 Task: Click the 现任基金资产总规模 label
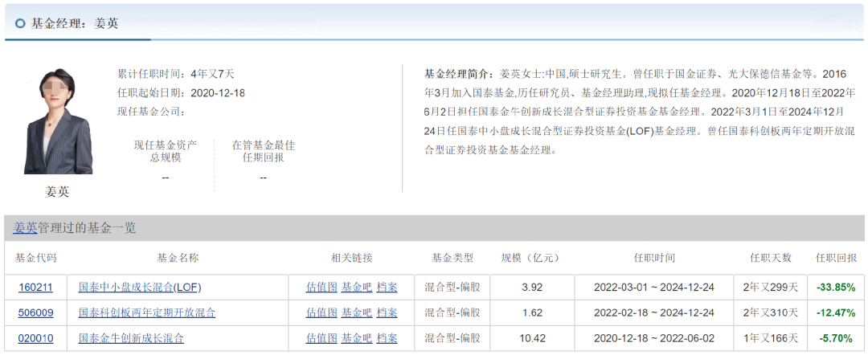(x=166, y=152)
